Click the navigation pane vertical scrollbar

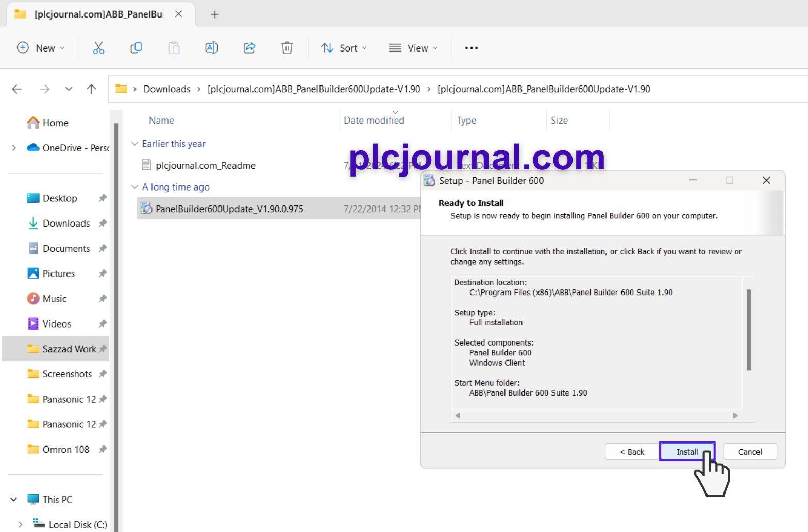click(116, 327)
